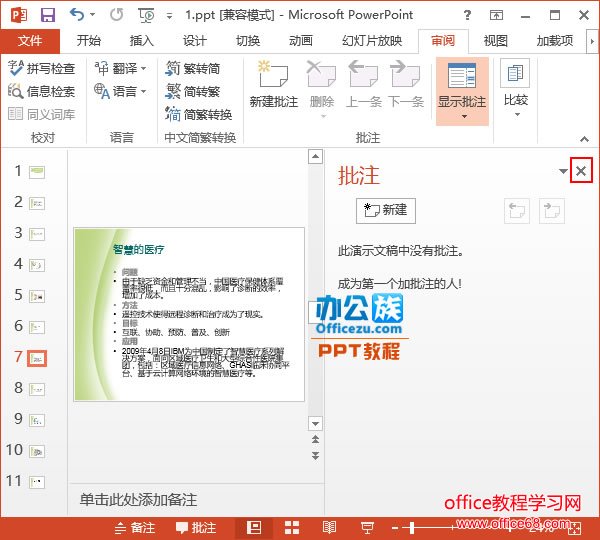Click 新建批注 in ribbon
The height and width of the screenshot is (540, 600).
click(x=274, y=85)
